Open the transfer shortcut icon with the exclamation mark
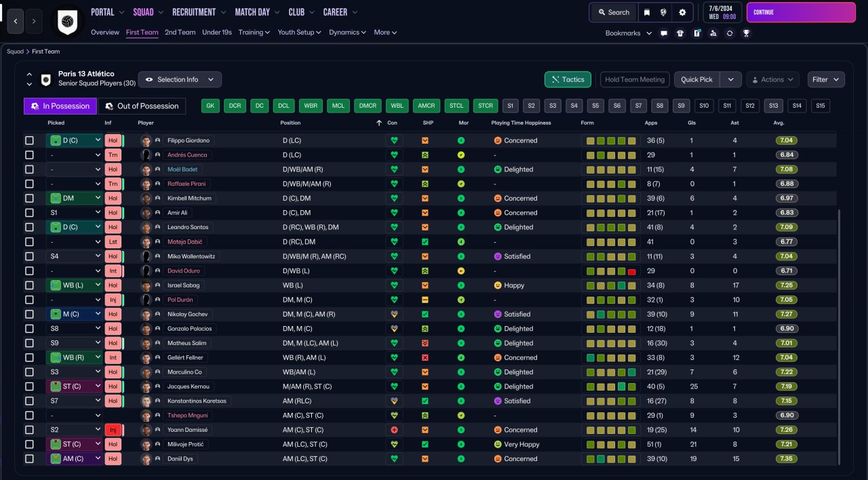The image size is (868, 480). coord(696,33)
